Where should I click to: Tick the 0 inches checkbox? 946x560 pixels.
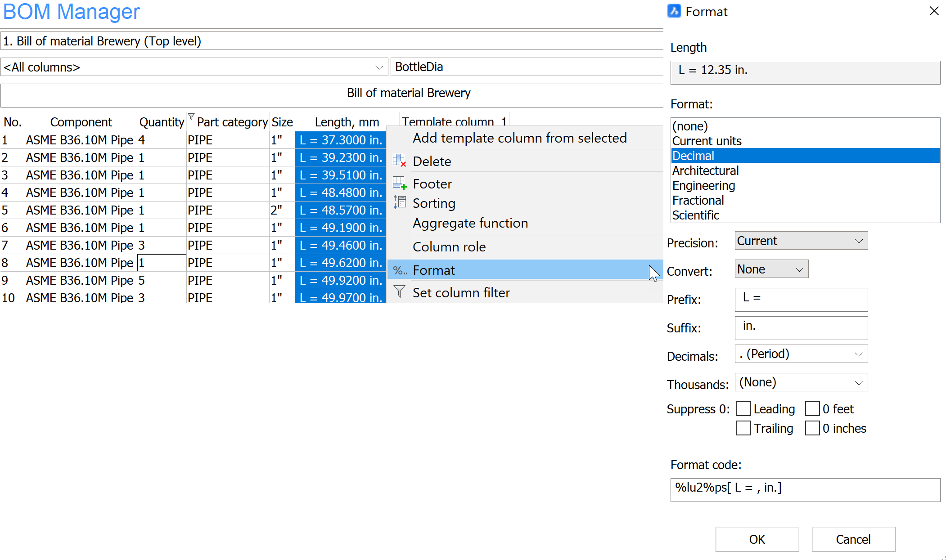point(812,428)
